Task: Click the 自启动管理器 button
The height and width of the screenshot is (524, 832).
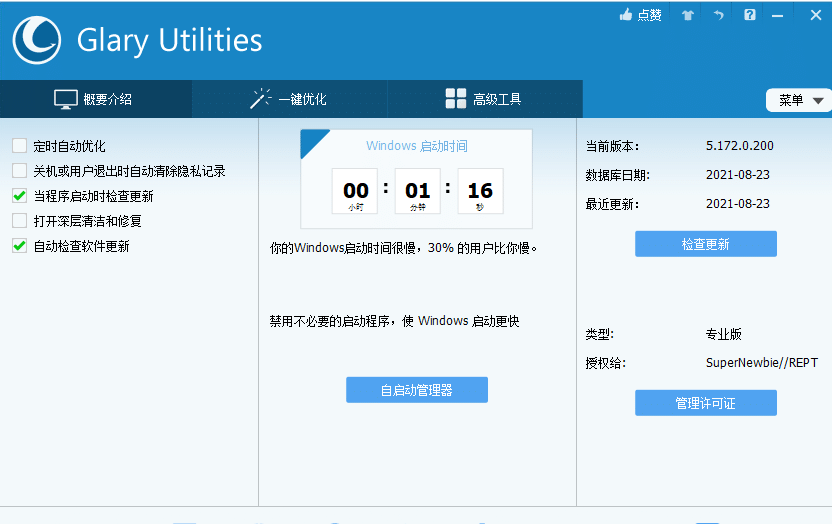Action: click(x=417, y=390)
